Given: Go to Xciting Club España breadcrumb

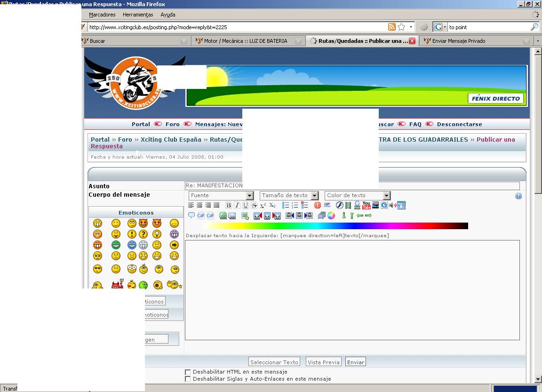Looking at the screenshot, I should click(171, 140).
